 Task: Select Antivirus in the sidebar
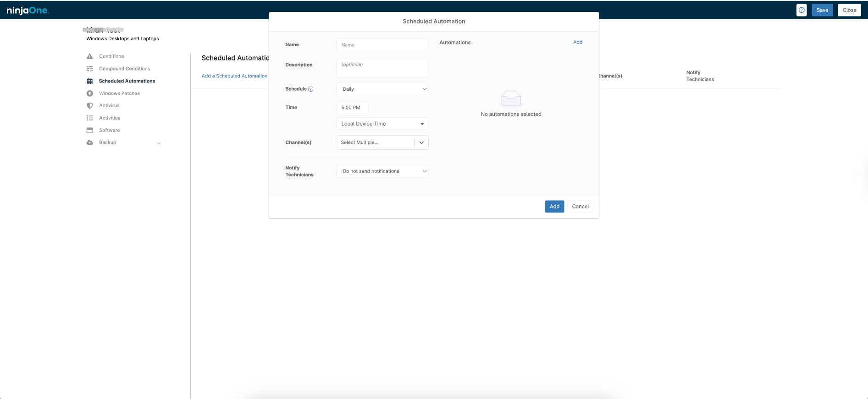click(109, 106)
